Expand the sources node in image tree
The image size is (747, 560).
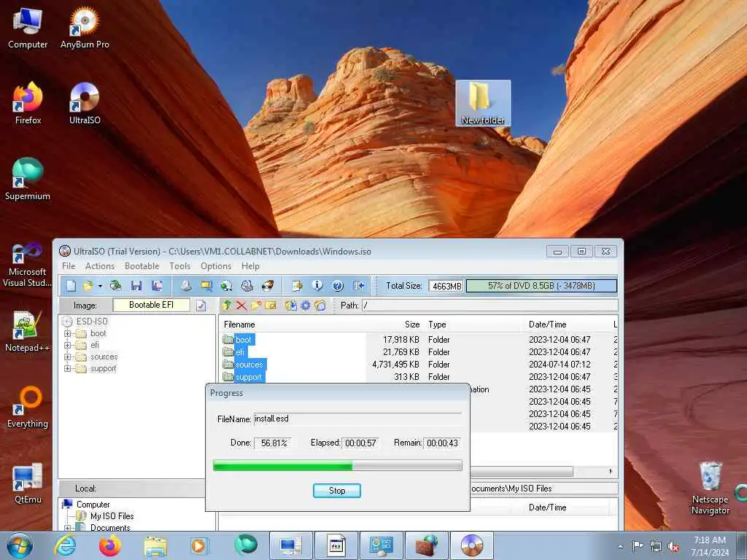tap(67, 357)
